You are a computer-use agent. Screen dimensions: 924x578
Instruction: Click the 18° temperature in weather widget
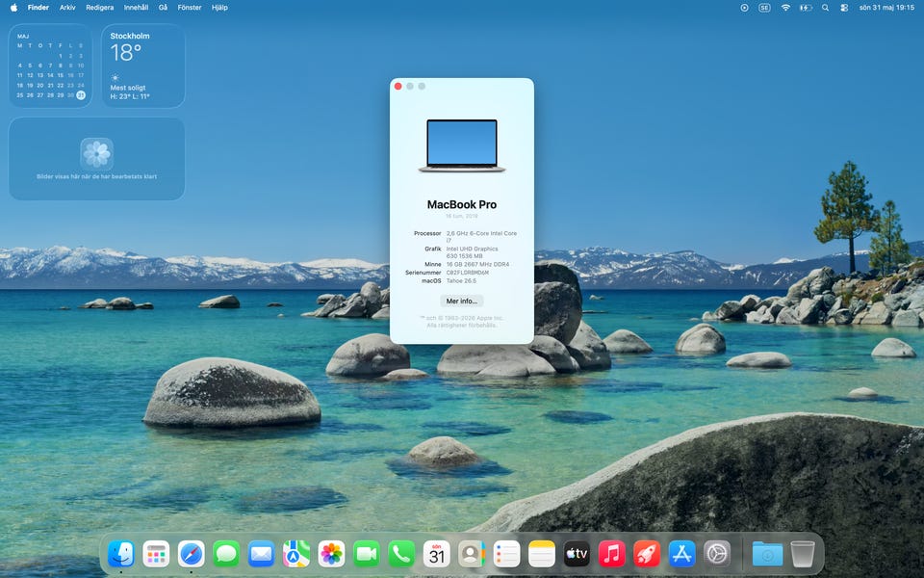pyautogui.click(x=125, y=53)
